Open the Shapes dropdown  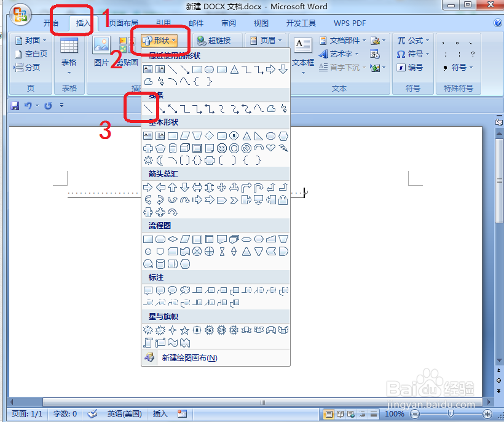[159, 40]
